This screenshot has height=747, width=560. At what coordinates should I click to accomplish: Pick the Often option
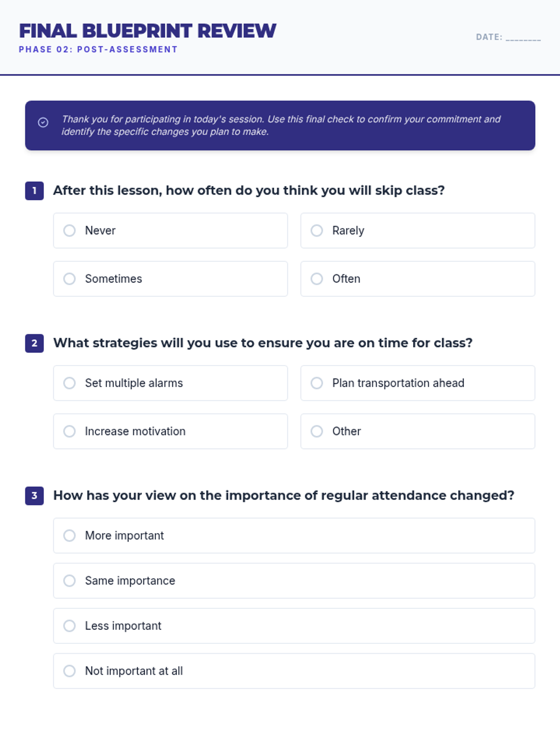317,279
